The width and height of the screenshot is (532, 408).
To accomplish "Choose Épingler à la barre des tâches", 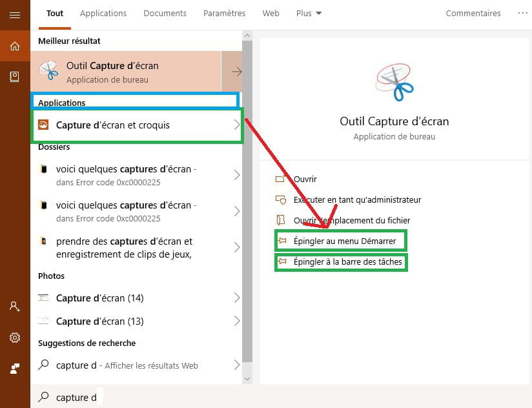I will click(348, 262).
